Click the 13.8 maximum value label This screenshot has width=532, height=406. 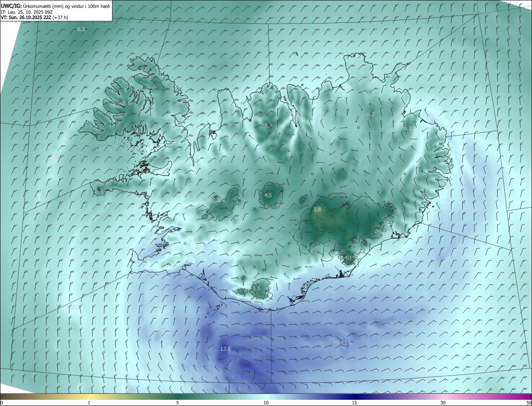[225, 349]
